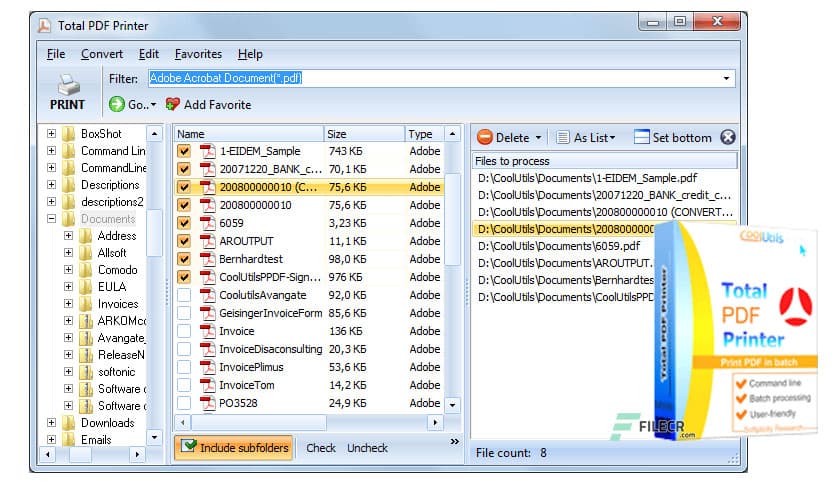Click the PDF icon of InvoicePlimus
The image size is (836, 484).
pos(207,367)
